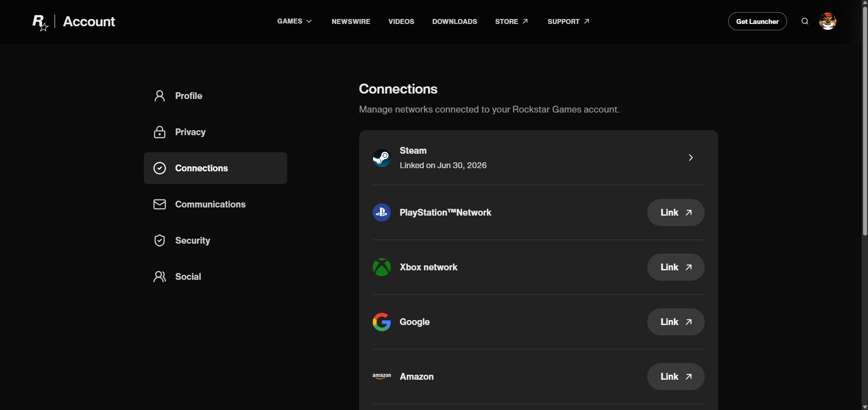Click the scrollbar up arrow
The height and width of the screenshot is (410, 868).
pyautogui.click(x=865, y=3)
